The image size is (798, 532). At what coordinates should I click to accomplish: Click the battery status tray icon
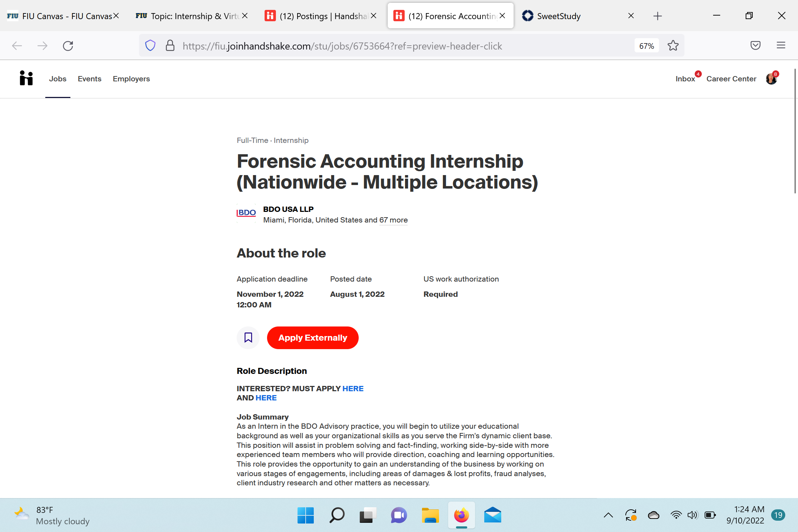[710, 515]
